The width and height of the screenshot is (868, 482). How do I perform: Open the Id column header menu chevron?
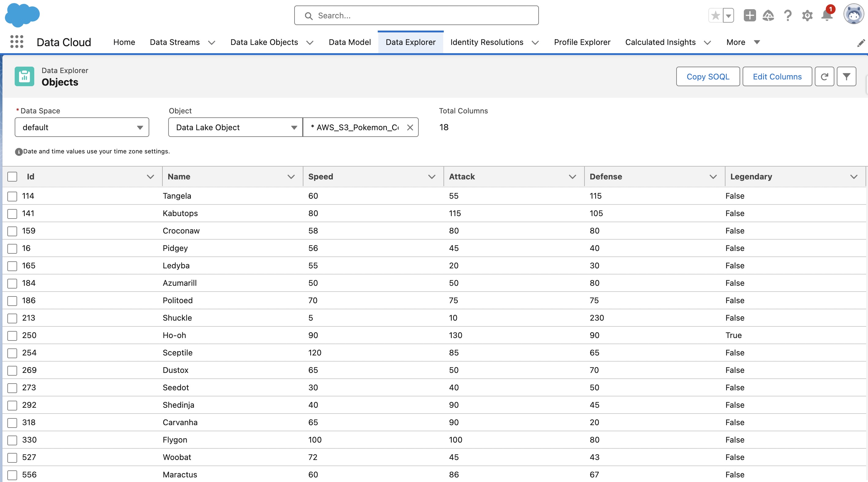coord(150,176)
